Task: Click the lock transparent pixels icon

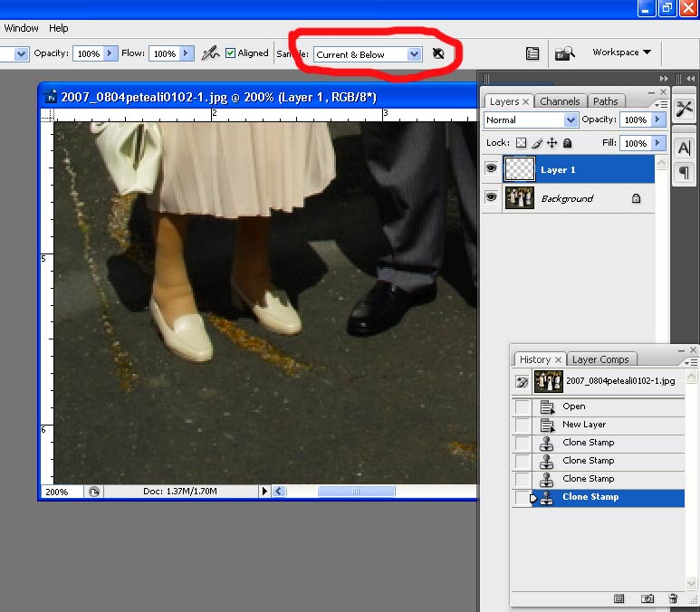Action: point(521,143)
